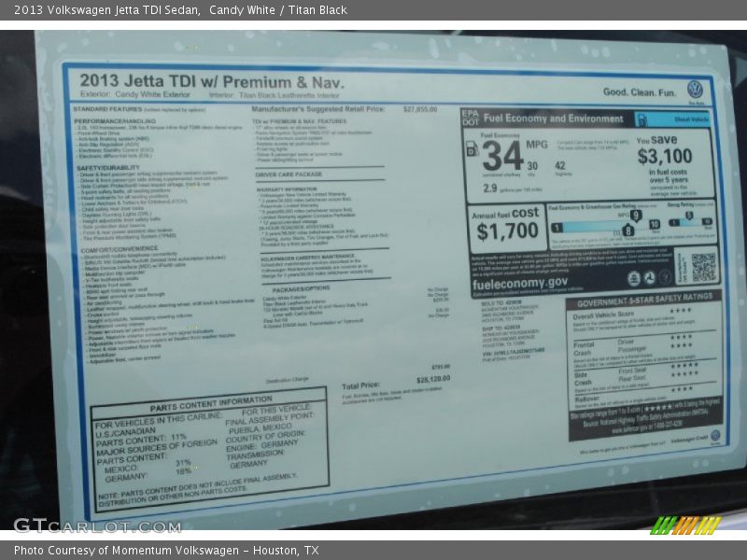The image size is (747, 560).
Task: Click the 'Good. Clean. Fun.' slogan
Action: 640,92
